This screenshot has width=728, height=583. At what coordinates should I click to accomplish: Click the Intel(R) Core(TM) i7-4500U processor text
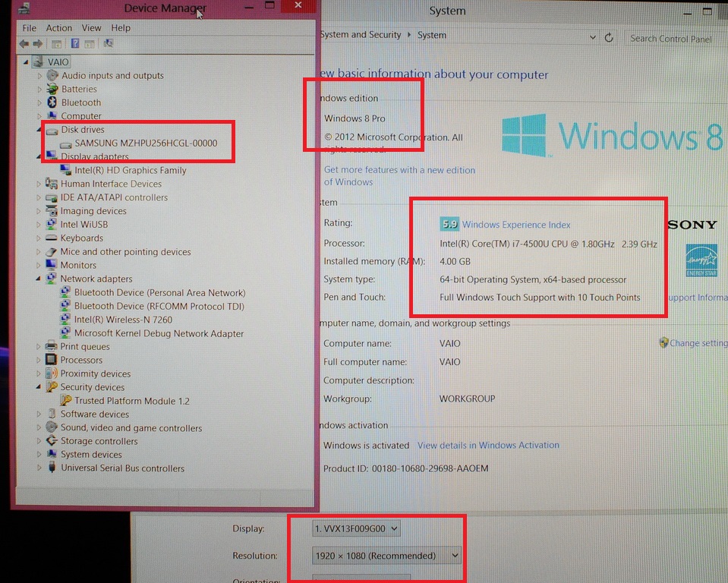[x=548, y=244]
